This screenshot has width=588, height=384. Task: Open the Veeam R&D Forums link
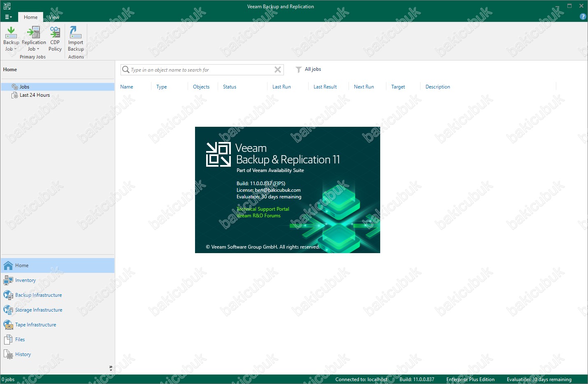tap(258, 216)
